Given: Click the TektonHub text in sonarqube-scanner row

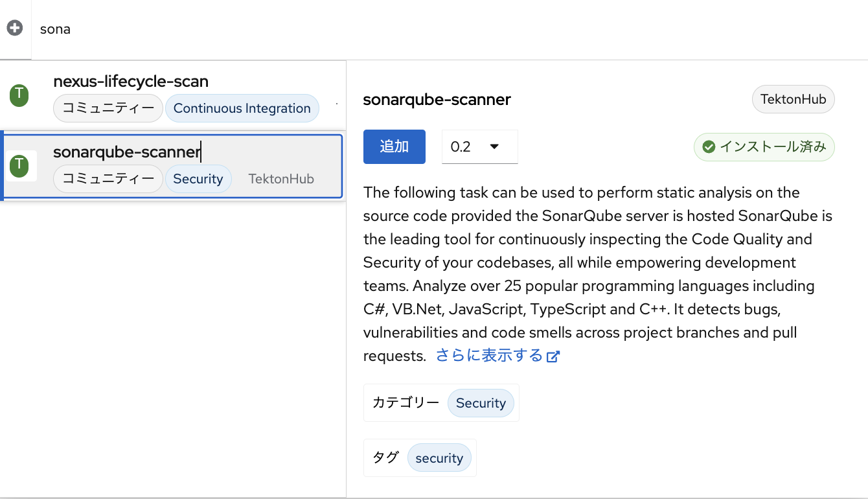Looking at the screenshot, I should [x=281, y=179].
